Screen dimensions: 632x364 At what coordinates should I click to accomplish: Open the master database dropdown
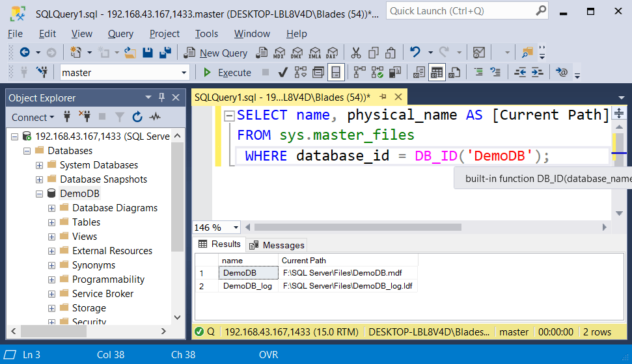pos(184,73)
